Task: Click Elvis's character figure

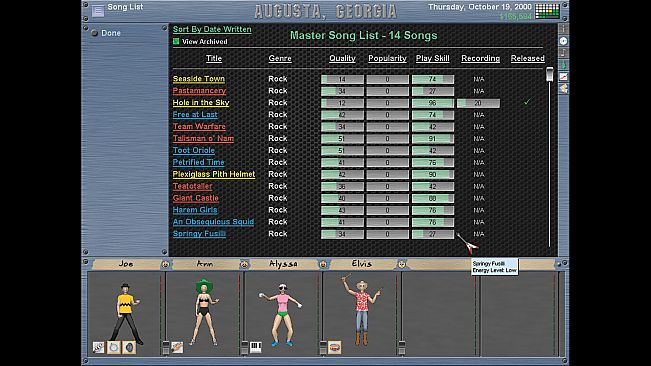Action: (x=361, y=309)
